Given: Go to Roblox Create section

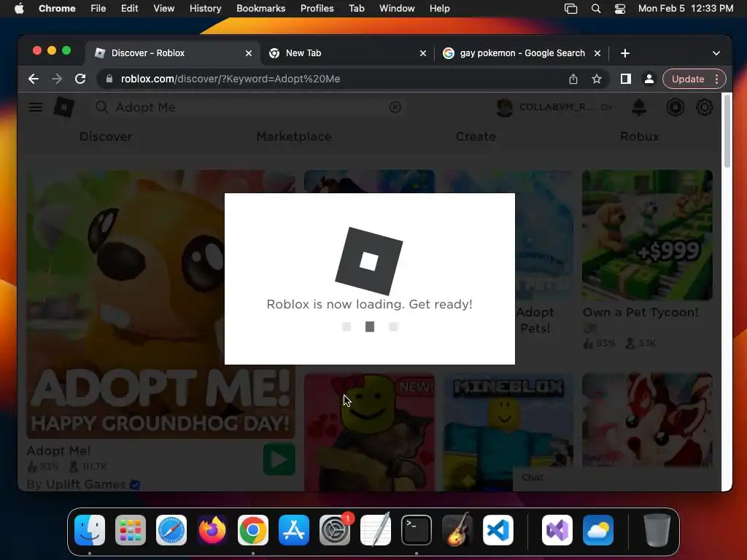Looking at the screenshot, I should 476,136.
